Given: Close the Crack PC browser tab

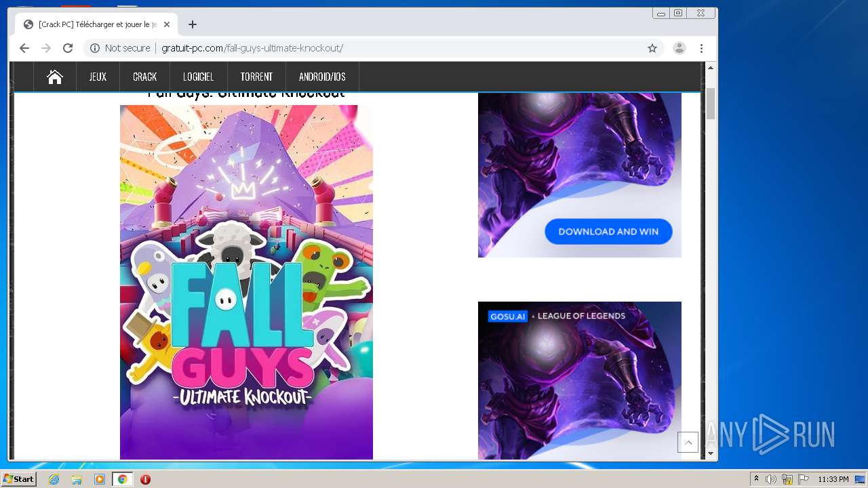Looking at the screenshot, I should [x=167, y=24].
